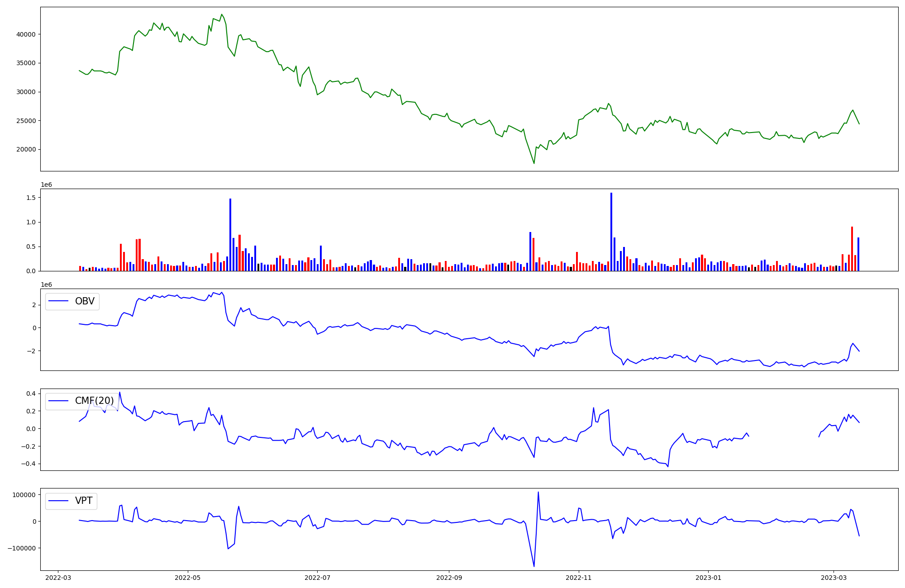Select the 2022-11 x-axis date label

coord(579,578)
